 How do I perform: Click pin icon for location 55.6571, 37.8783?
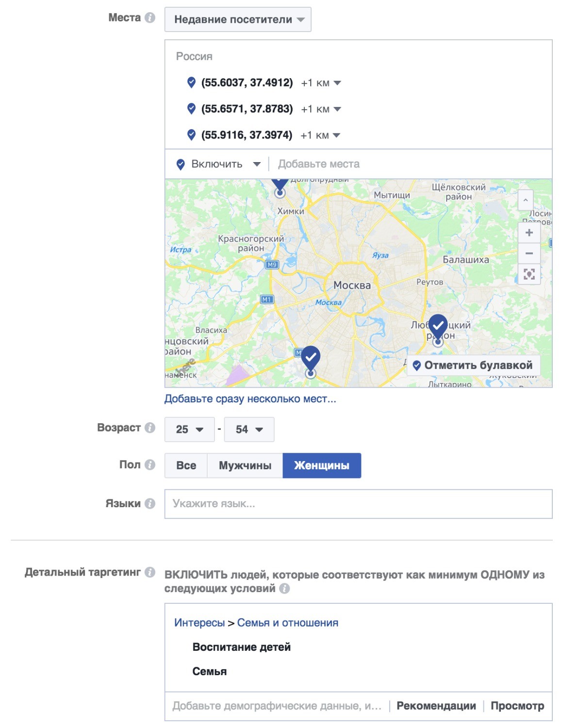click(x=191, y=109)
